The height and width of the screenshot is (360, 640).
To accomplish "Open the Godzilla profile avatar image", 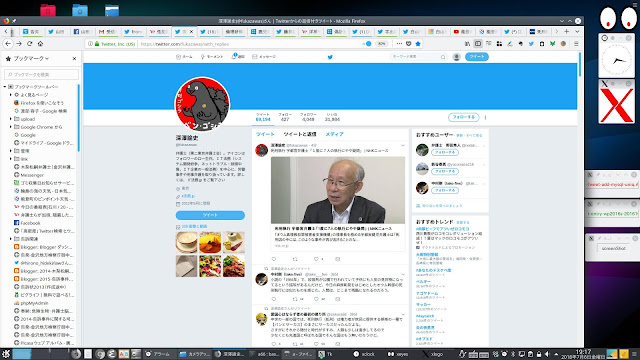I will tap(202, 103).
